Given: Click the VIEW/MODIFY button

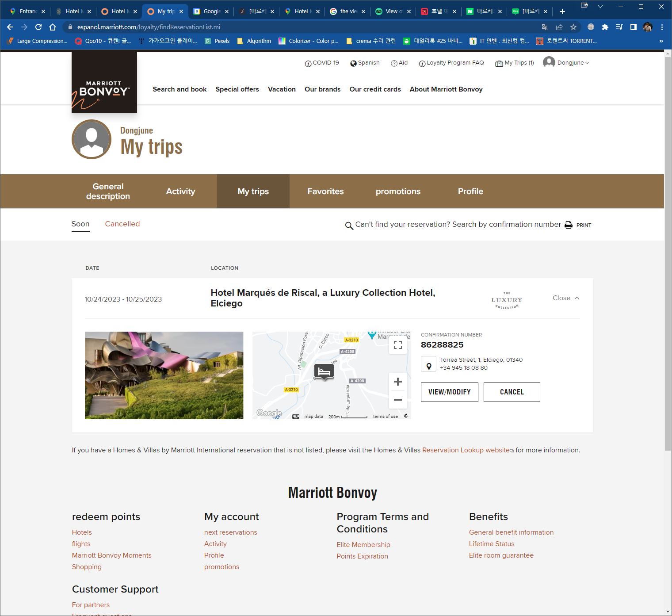Looking at the screenshot, I should click(449, 392).
